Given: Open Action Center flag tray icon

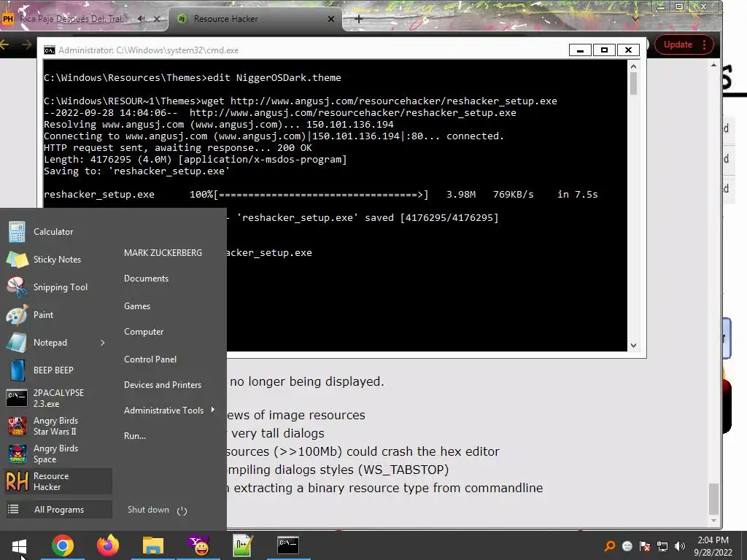Looking at the screenshot, I should pyautogui.click(x=645, y=546).
